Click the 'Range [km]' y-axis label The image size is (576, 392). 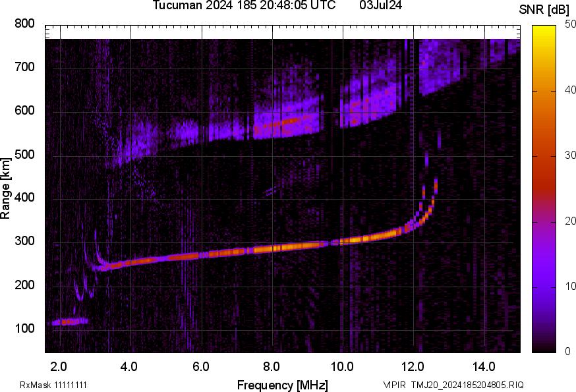(x=5, y=188)
